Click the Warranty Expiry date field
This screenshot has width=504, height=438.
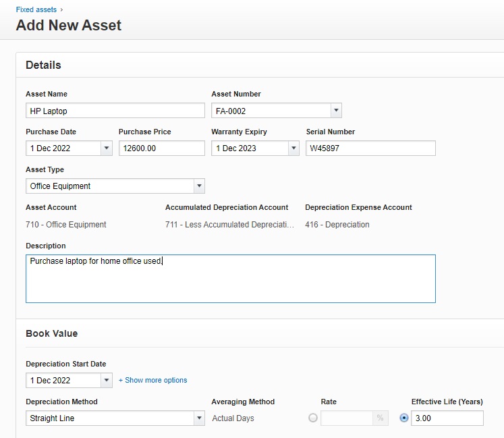(x=249, y=148)
